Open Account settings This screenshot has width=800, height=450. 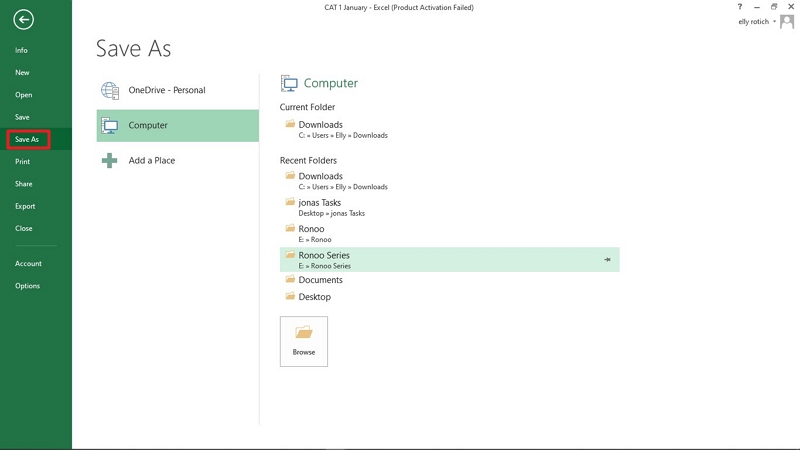(28, 263)
